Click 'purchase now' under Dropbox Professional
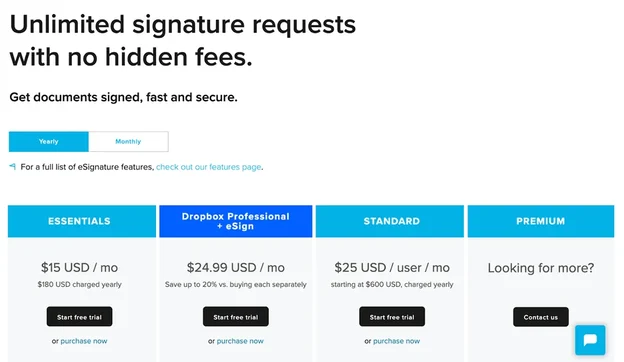Image resolution: width=624 pixels, height=362 pixels. point(240,341)
